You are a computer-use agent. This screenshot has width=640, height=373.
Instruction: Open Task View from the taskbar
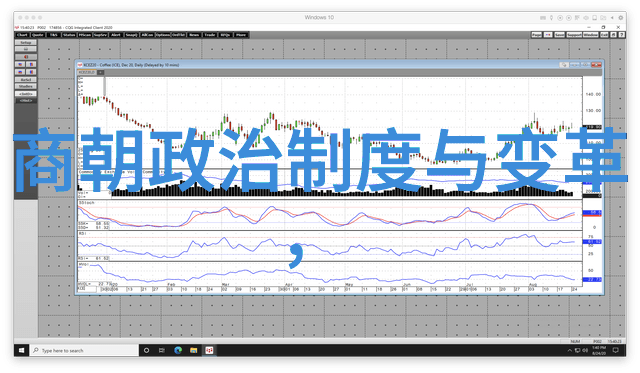click(x=162, y=351)
